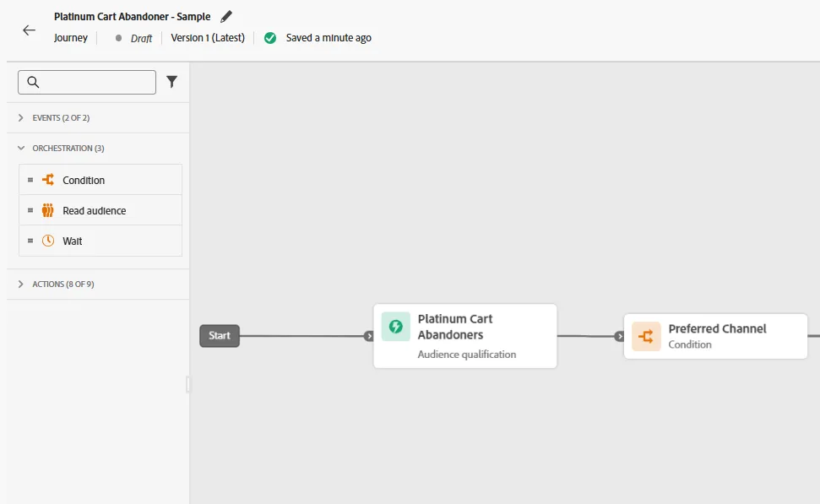Click the Draft status text
Image resolution: width=820 pixels, height=504 pixels.
pyautogui.click(x=141, y=38)
